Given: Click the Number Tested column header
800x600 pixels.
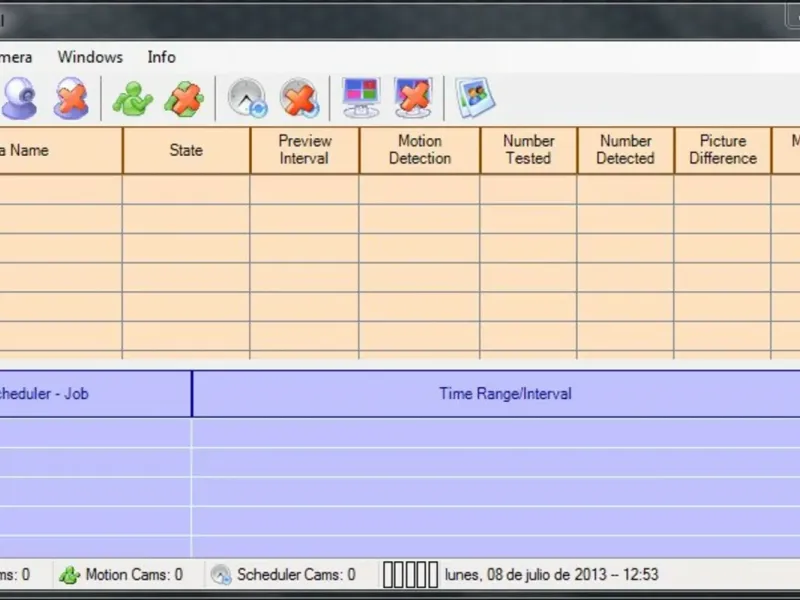Looking at the screenshot, I should coord(529,150).
